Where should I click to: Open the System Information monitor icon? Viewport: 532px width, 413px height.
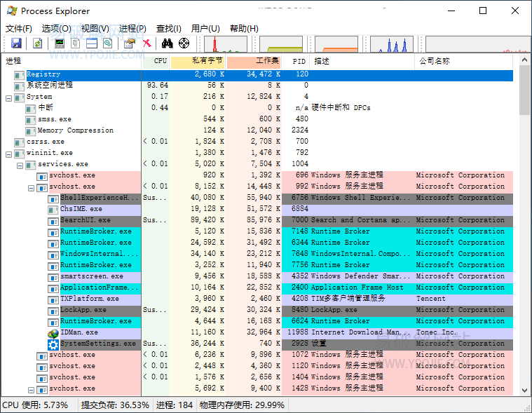[x=60, y=43]
